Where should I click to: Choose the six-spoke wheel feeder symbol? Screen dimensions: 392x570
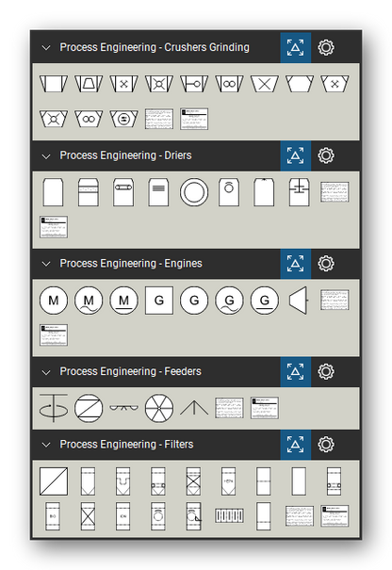(159, 408)
